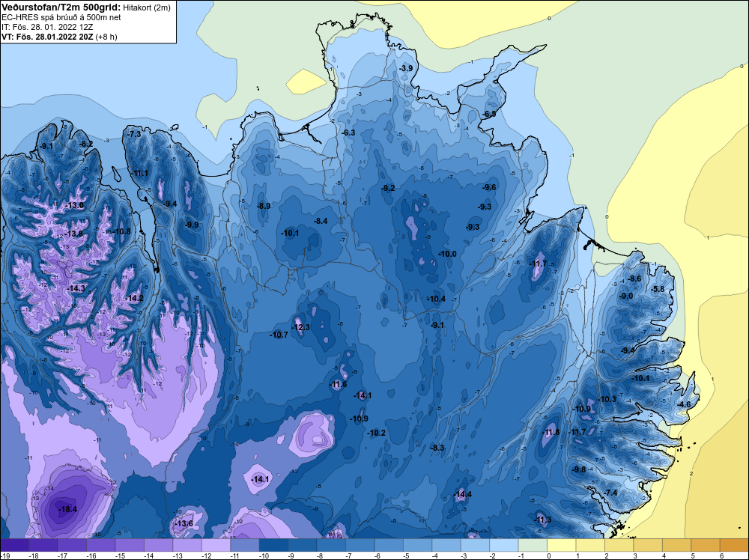Click the -13.6 temperature value
749x560 pixels.
[184, 523]
